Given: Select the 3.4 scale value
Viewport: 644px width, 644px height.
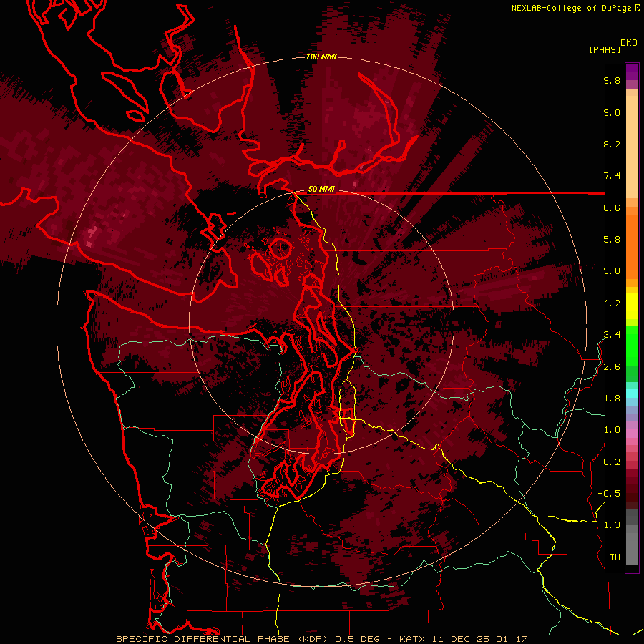Looking at the screenshot, I should 612,335.
